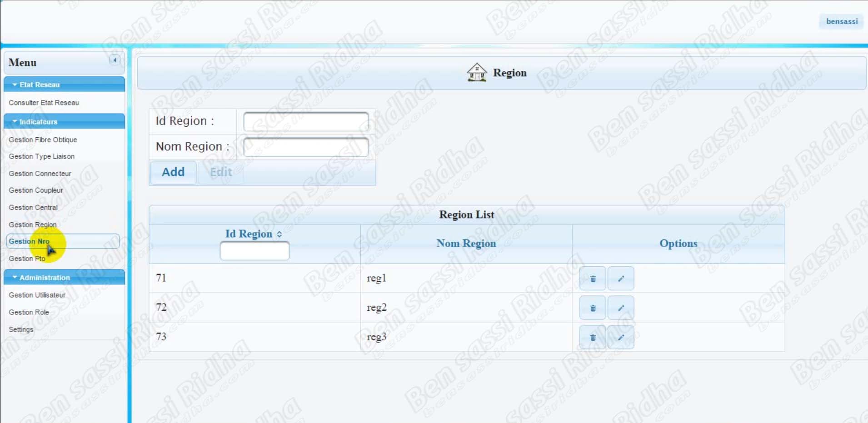Click the house icon beside Region title
Image resolution: width=868 pixels, height=423 pixels.
476,73
